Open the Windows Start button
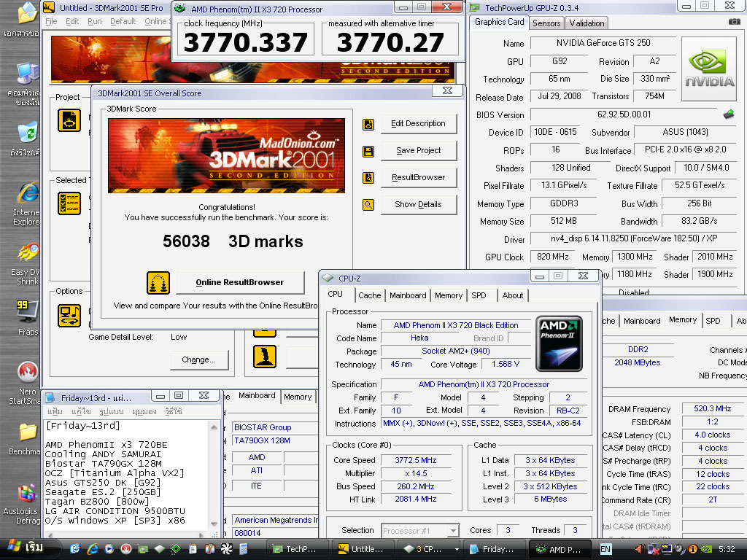 tap(27, 548)
